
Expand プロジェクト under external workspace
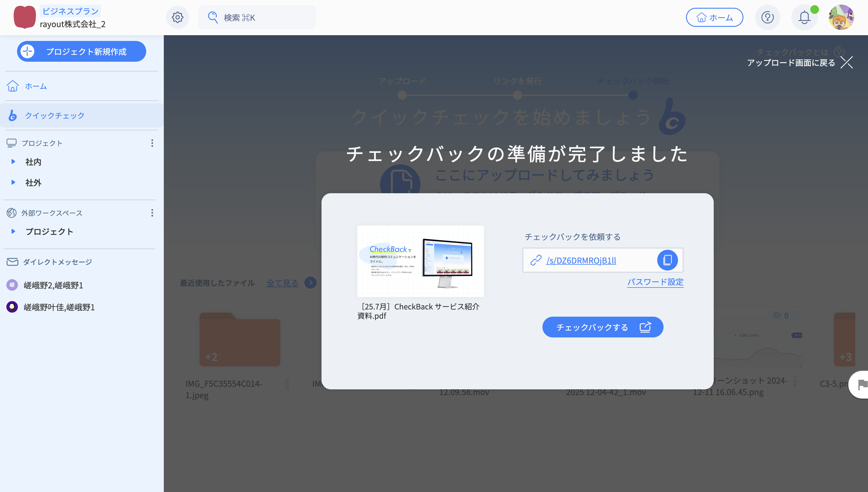tap(13, 232)
